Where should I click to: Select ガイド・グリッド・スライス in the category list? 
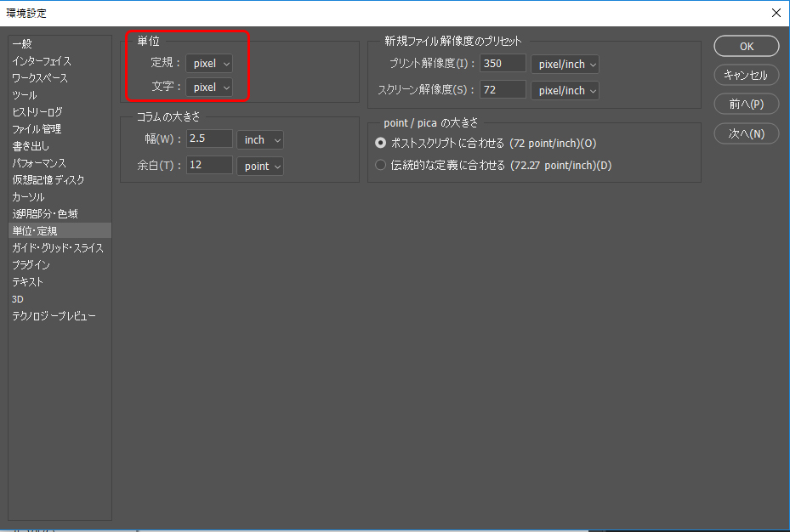pos(60,247)
